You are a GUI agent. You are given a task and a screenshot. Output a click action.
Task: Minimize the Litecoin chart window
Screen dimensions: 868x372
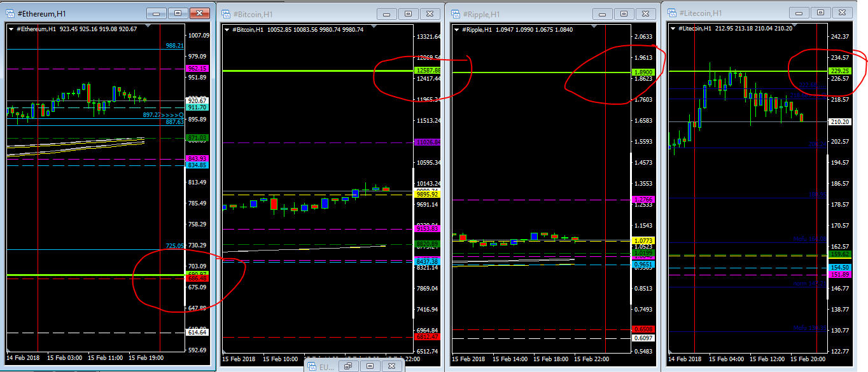(x=799, y=13)
